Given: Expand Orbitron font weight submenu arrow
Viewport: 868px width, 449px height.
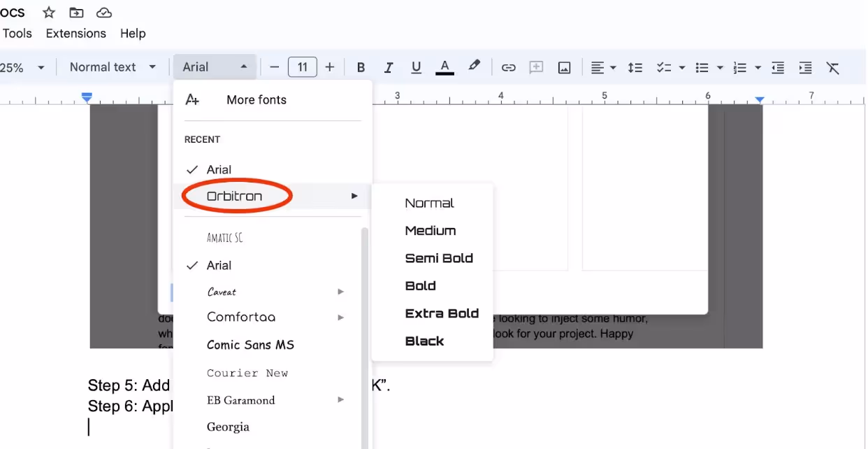Looking at the screenshot, I should (x=354, y=196).
